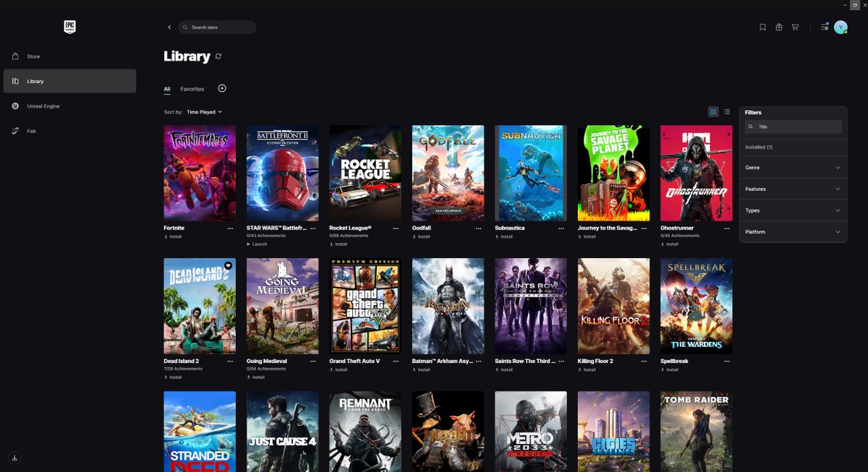Open options menu for Going Medieval
868x472 pixels.
point(313,361)
